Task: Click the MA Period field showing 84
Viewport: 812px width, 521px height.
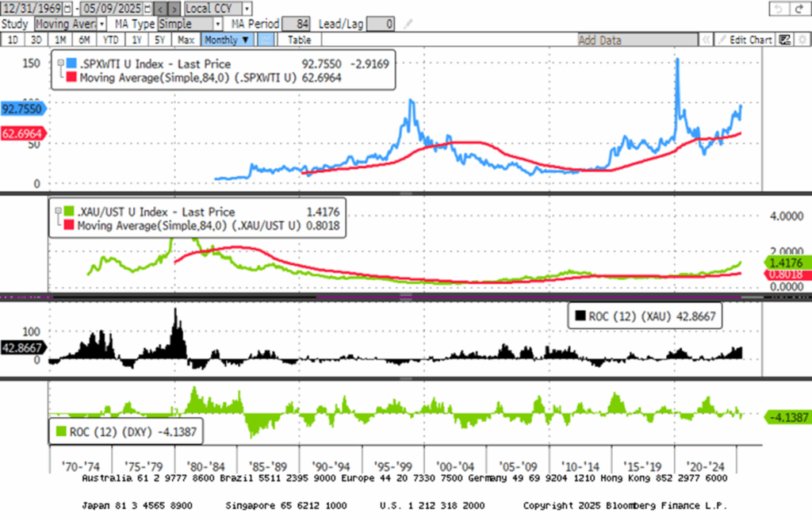Action: click(x=297, y=24)
